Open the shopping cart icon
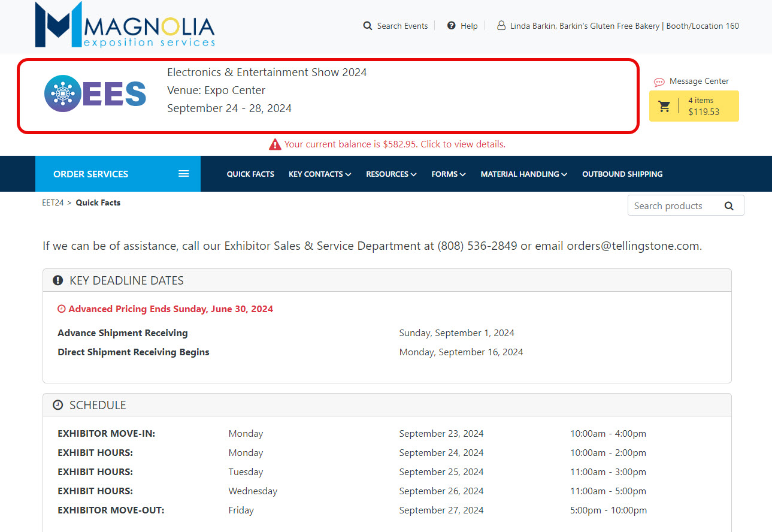Viewport: 772px width, 532px height. click(x=664, y=106)
